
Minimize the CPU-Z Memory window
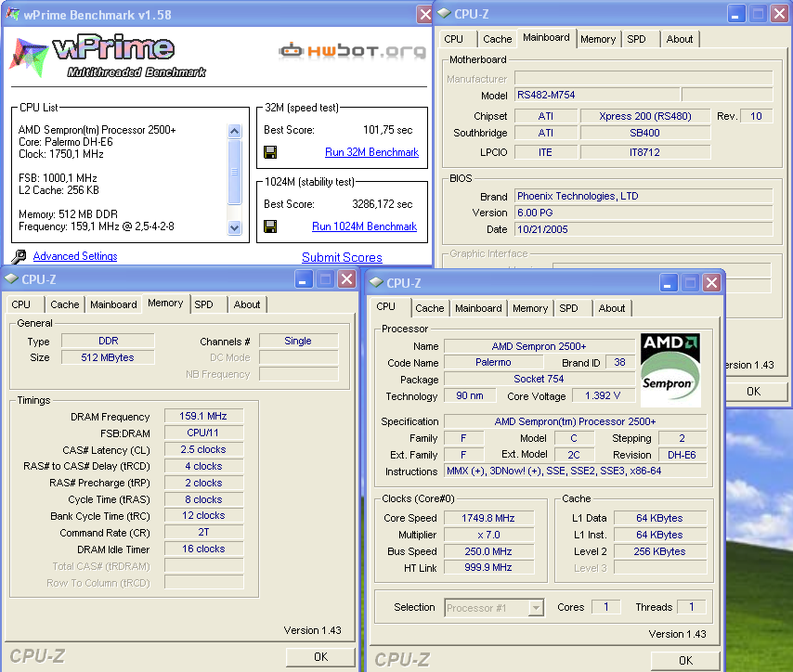(x=304, y=278)
